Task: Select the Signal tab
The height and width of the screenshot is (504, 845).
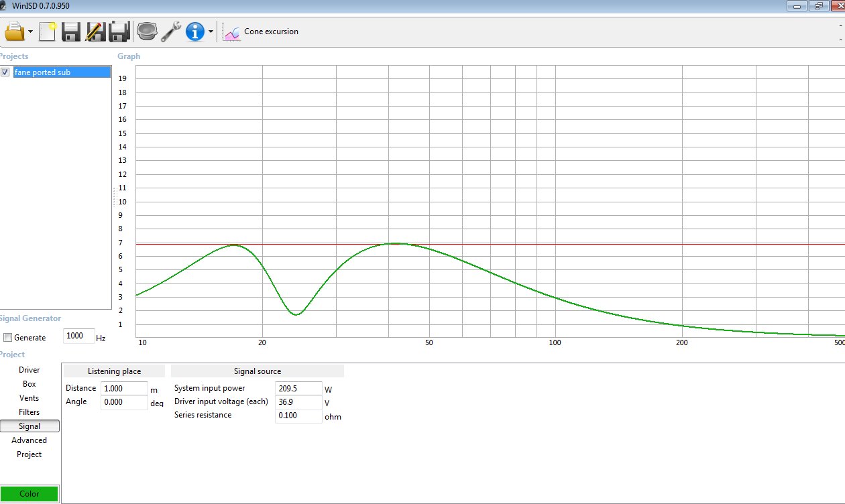Action: 30,426
